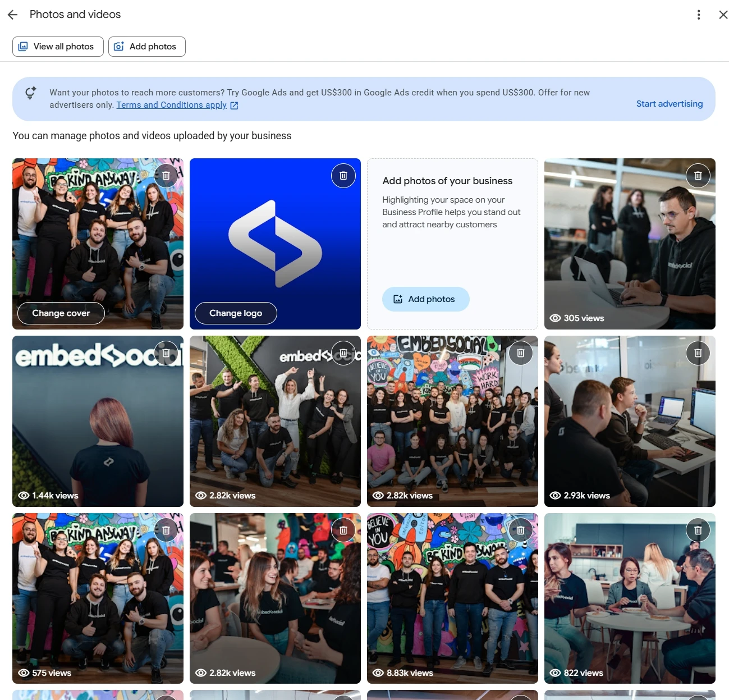729x700 pixels.
Task: Open the cover group photo thumbnail
Action: tap(98, 244)
